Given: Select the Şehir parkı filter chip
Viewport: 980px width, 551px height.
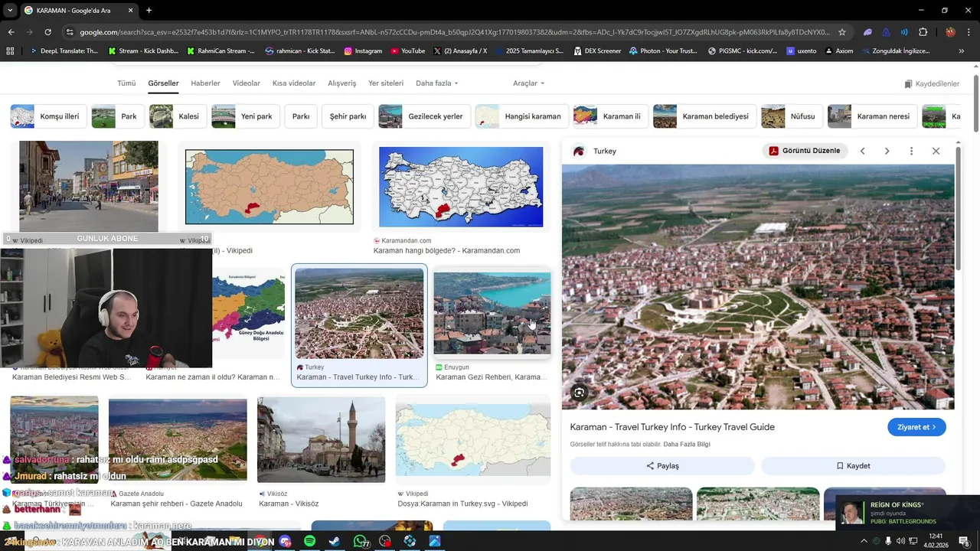Looking at the screenshot, I should (x=348, y=116).
